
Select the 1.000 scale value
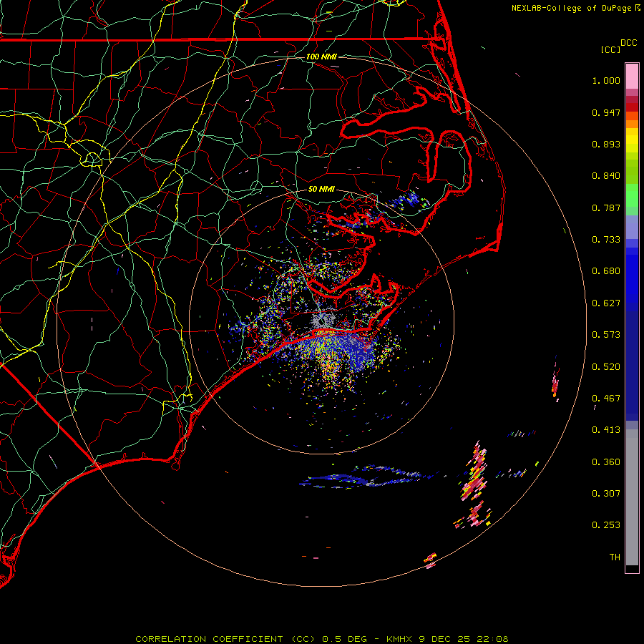coord(606,80)
